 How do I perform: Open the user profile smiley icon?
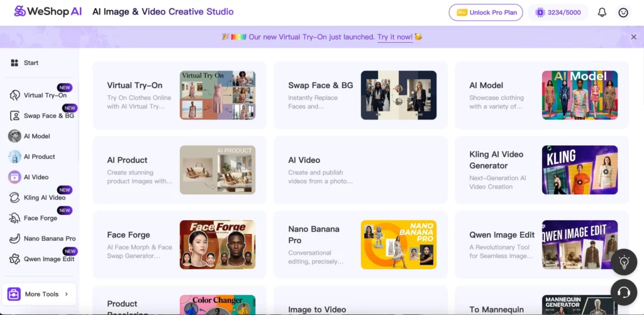[x=623, y=13]
